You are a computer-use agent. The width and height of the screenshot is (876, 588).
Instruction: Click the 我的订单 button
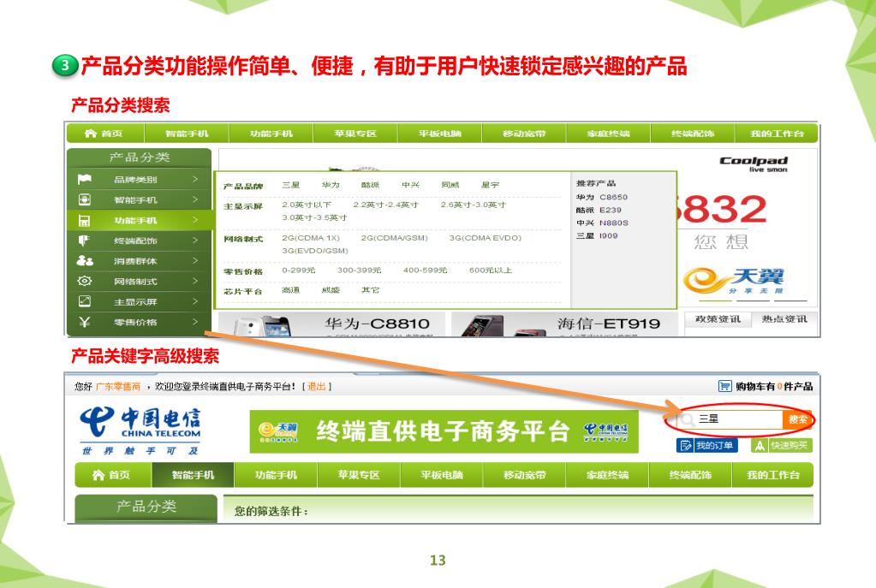tap(706, 446)
